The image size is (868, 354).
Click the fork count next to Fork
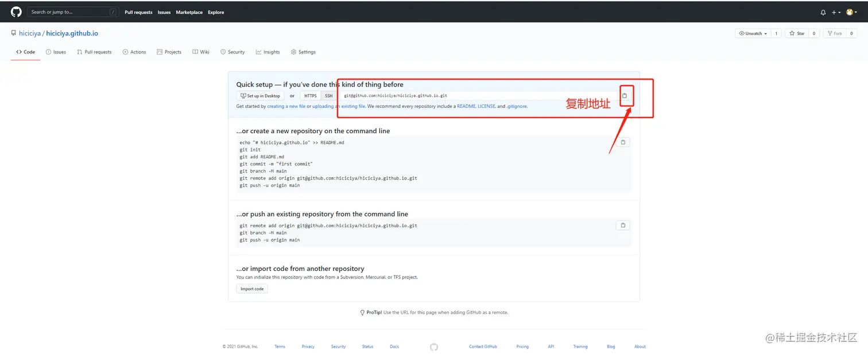tap(852, 33)
